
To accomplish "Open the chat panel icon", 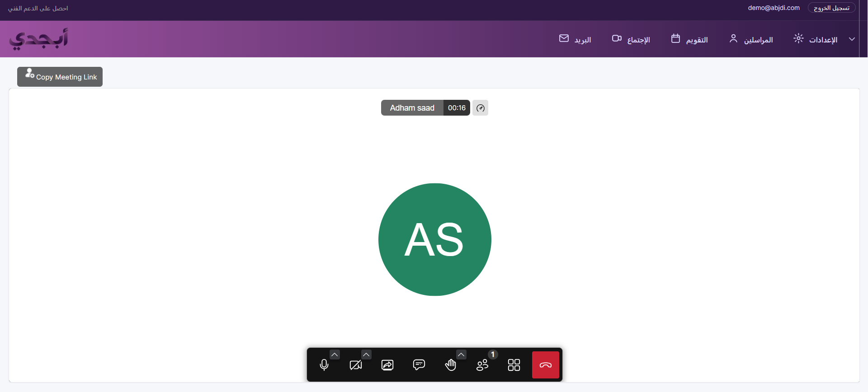I will [x=419, y=365].
